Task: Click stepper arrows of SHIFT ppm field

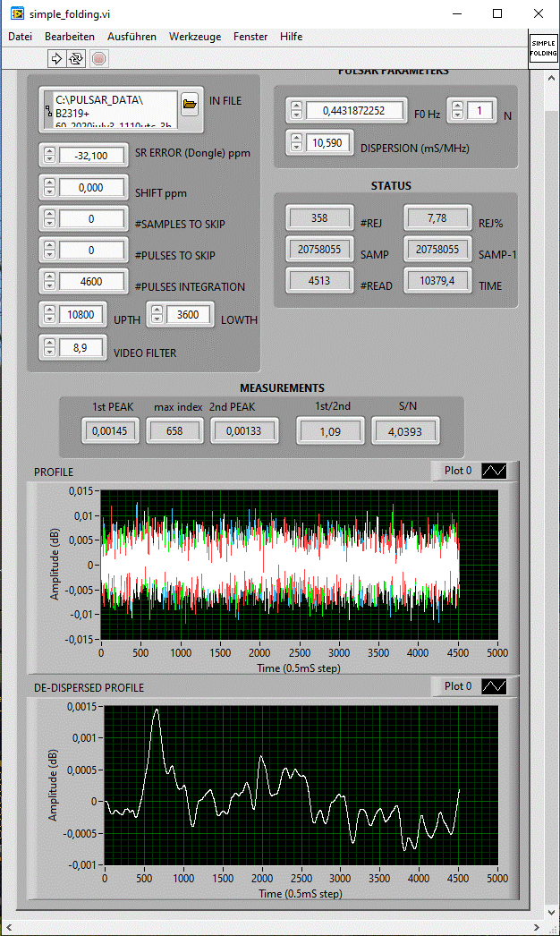Action: click(49, 187)
